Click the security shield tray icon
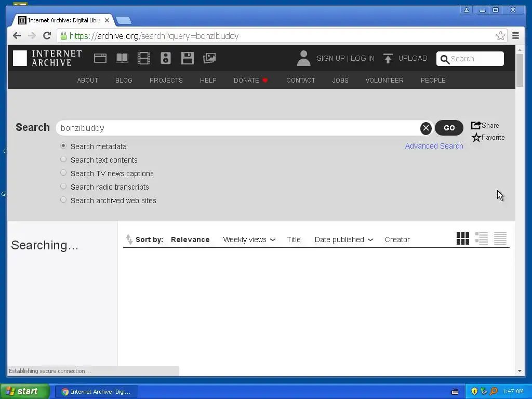This screenshot has width=532, height=399. (x=474, y=391)
